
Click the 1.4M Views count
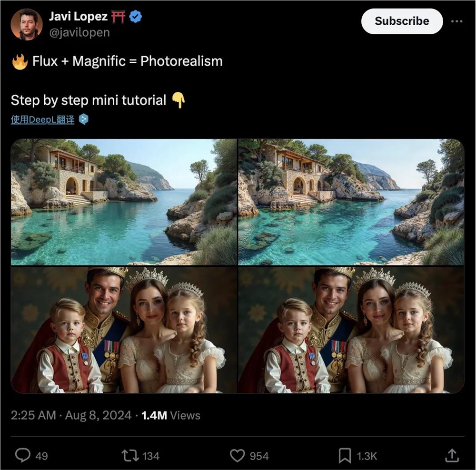171,415
